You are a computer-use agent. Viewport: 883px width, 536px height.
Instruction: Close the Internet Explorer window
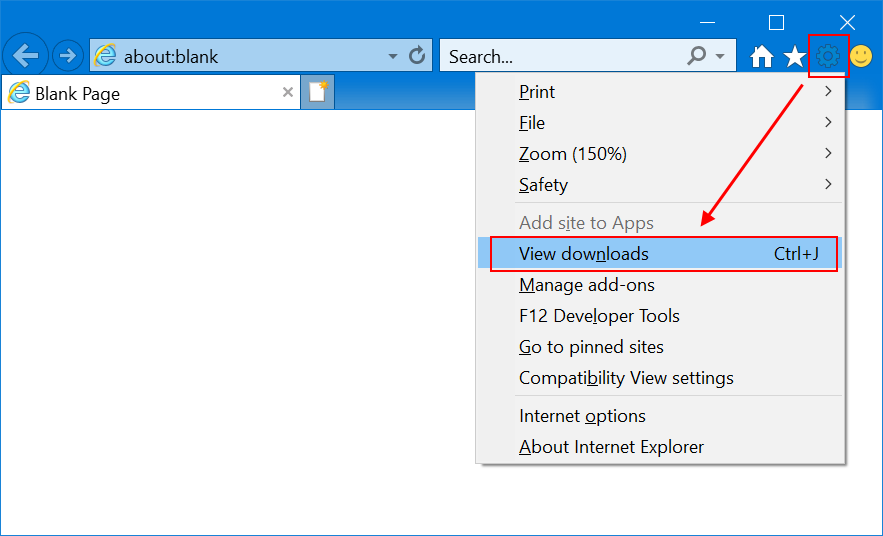[847, 23]
